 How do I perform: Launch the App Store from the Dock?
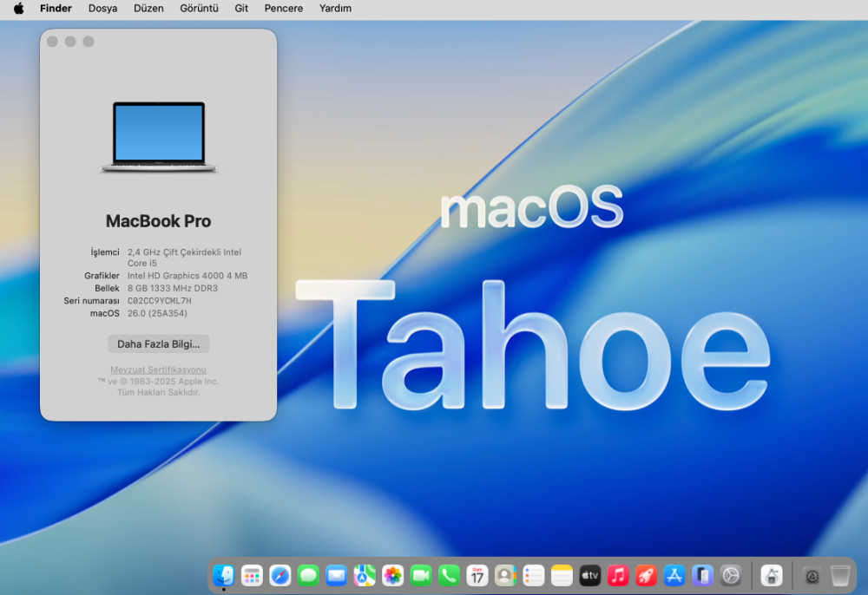(674, 576)
